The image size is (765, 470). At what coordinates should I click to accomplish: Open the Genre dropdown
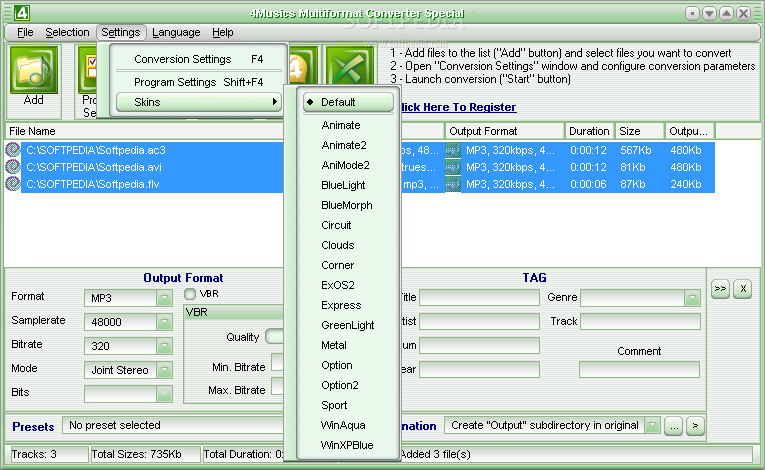click(692, 298)
